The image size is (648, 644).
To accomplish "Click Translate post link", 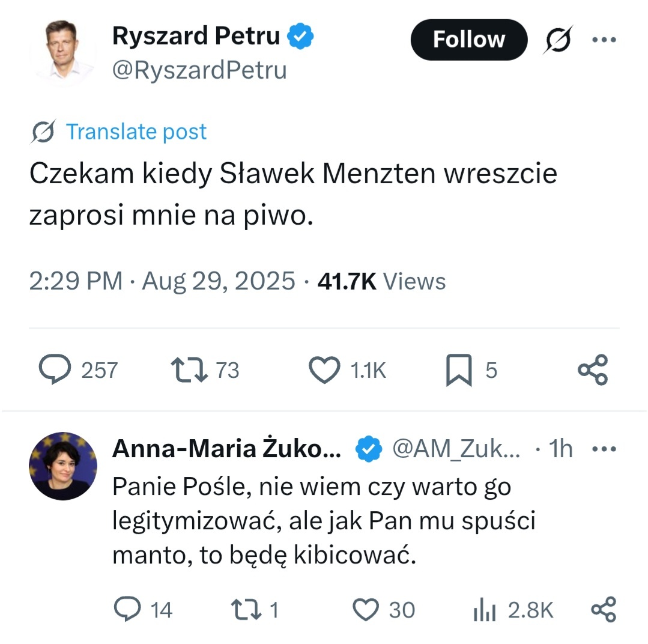I will click(136, 132).
